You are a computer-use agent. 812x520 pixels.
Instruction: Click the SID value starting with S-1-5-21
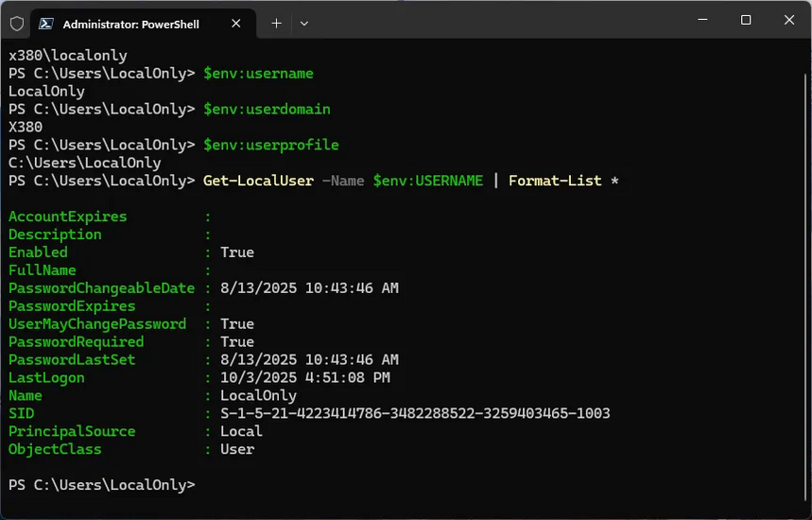pos(415,413)
